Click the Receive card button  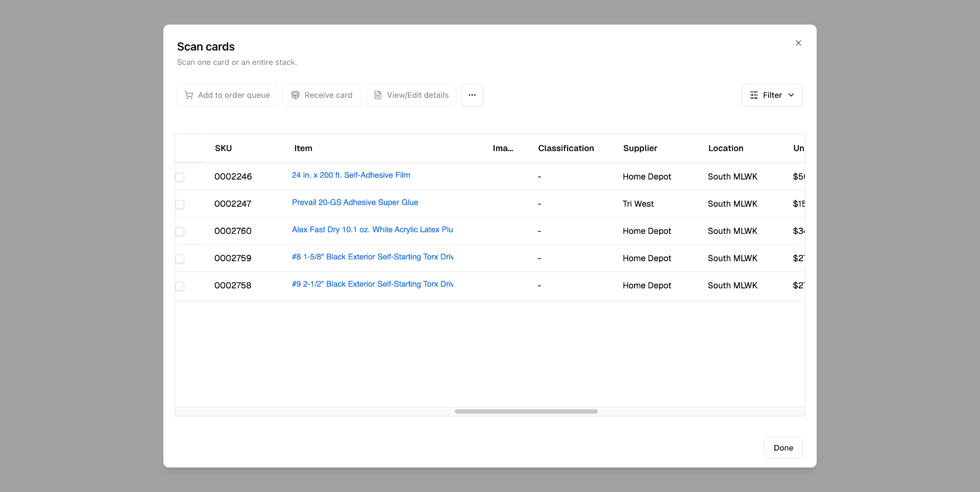pyautogui.click(x=322, y=95)
